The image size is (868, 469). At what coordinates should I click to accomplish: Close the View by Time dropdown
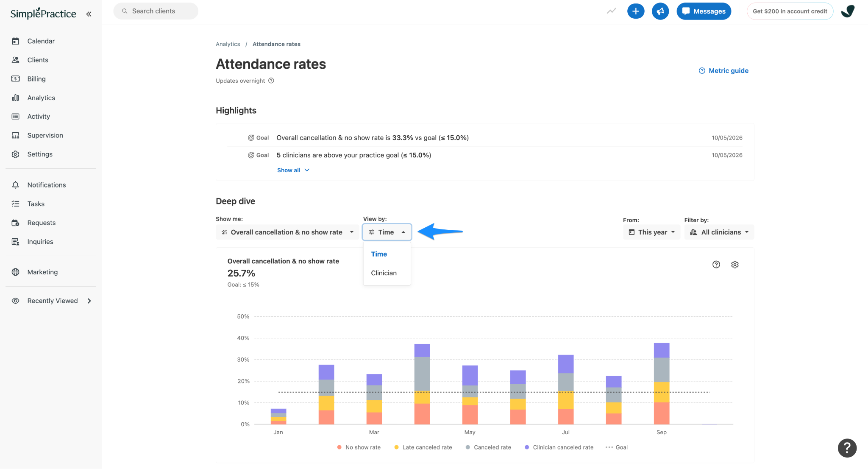(387, 232)
